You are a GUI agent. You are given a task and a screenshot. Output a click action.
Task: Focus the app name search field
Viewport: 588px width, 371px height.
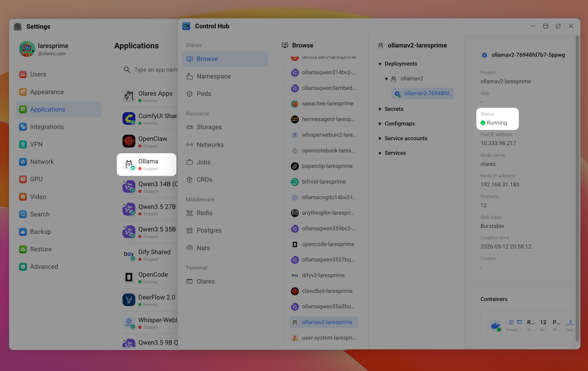pyautogui.click(x=147, y=70)
